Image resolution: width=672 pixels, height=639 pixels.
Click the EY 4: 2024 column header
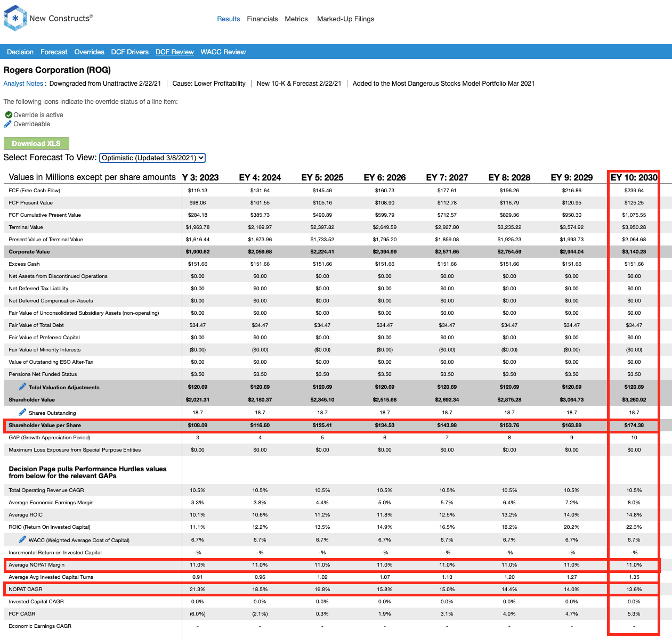(x=260, y=177)
